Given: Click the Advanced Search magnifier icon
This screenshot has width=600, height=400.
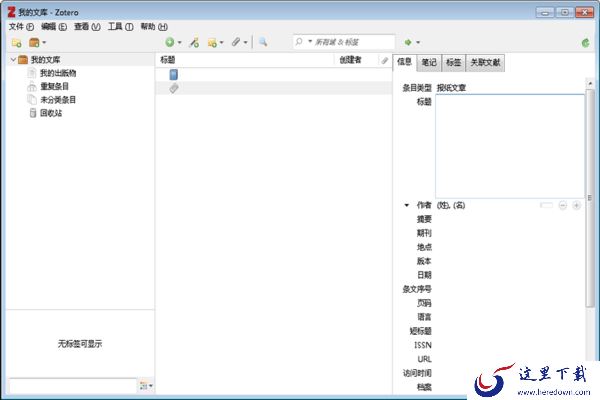Looking at the screenshot, I should pyautogui.click(x=263, y=42).
